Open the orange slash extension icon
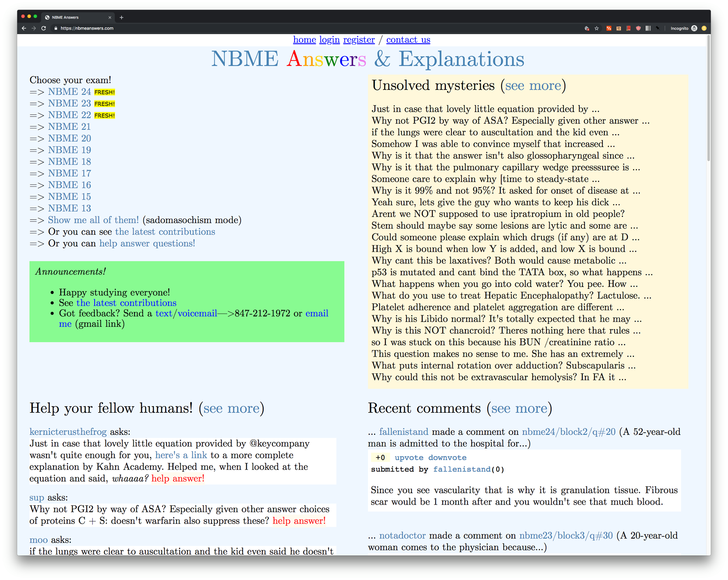Screen dimensions: 728x580 [x=609, y=28]
